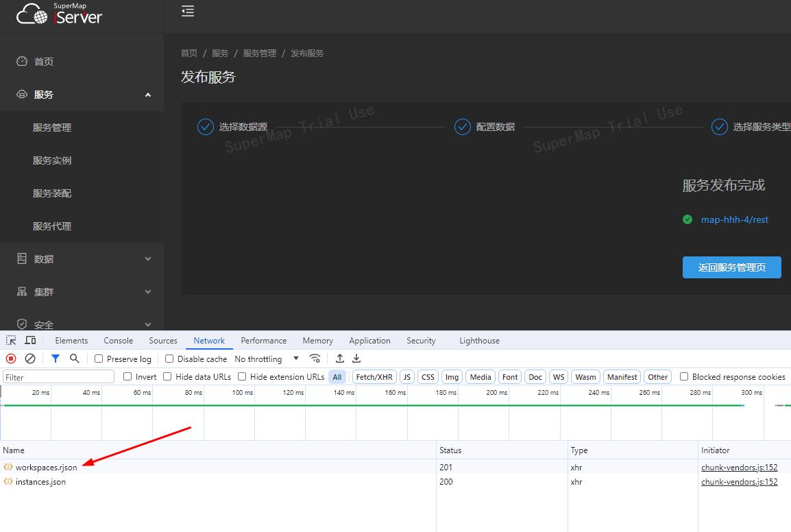Clear the network log
The image size is (791, 532).
[x=30, y=359]
